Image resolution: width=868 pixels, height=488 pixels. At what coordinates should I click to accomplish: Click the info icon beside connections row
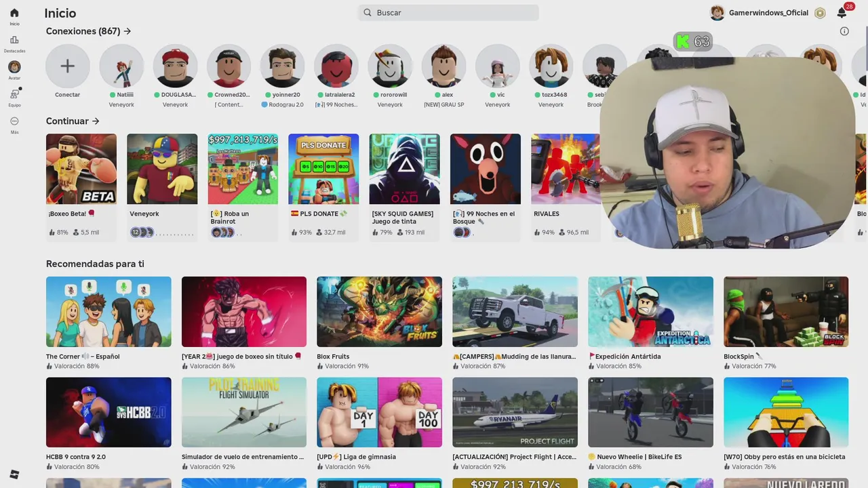click(844, 31)
